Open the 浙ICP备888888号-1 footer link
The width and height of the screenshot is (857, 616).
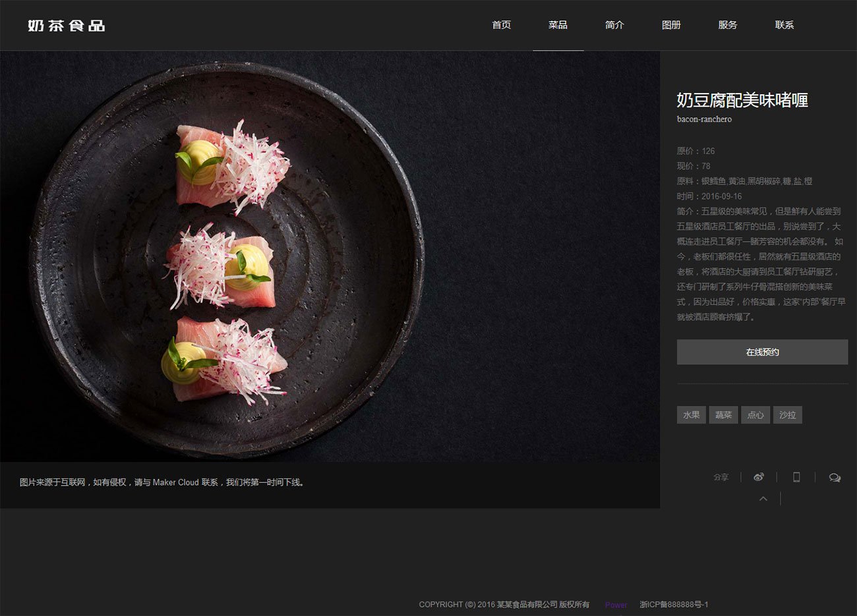[674, 605]
